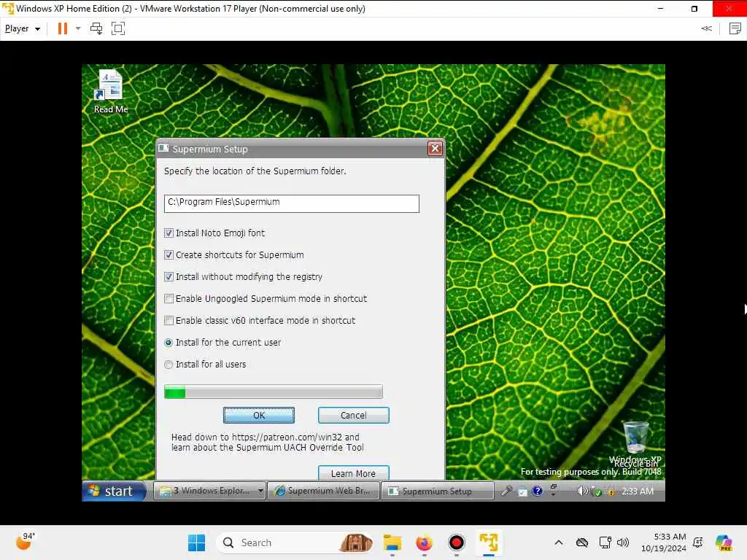Open host volume tray icon
Image resolution: width=747 pixels, height=560 pixels.
(623, 542)
